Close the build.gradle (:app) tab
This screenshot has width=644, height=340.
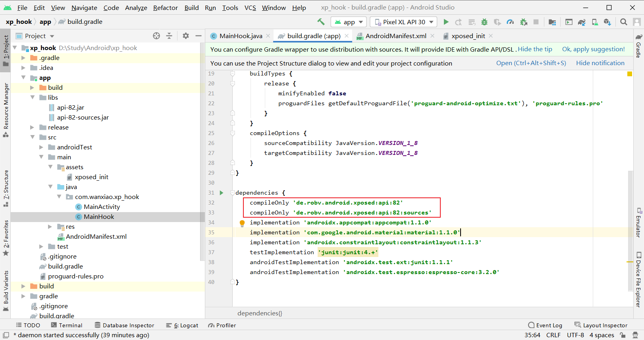coord(347,36)
